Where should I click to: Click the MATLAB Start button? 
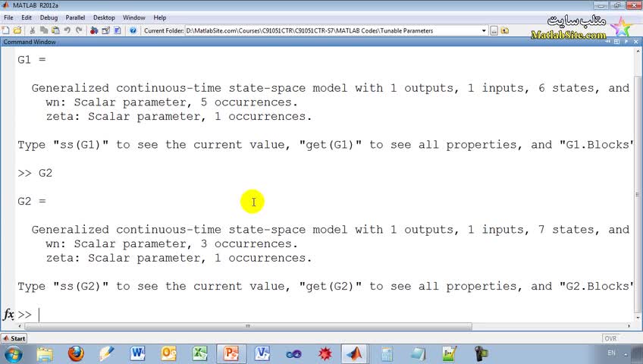point(14,338)
